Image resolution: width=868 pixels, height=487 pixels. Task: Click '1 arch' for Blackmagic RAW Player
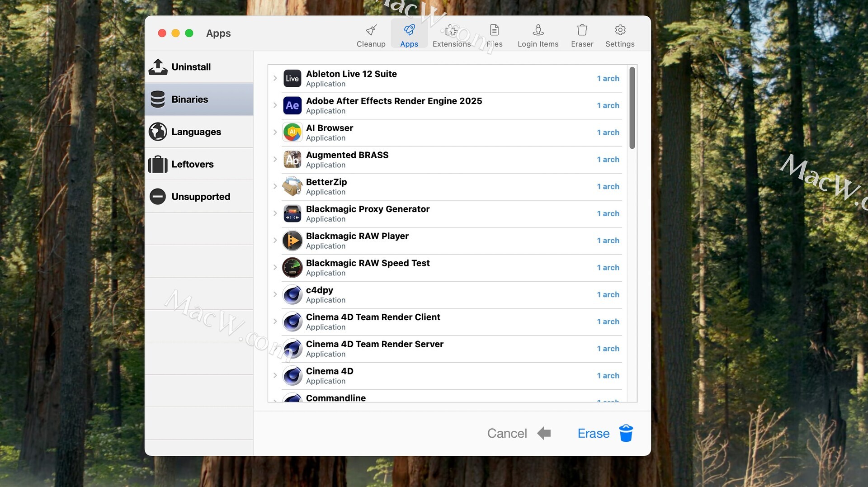click(608, 241)
